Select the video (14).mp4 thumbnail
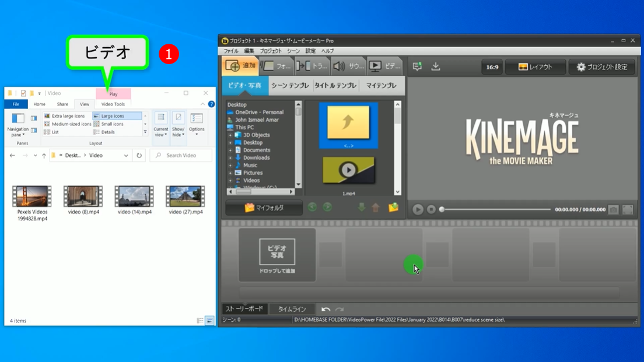The image size is (644, 362). tap(134, 197)
